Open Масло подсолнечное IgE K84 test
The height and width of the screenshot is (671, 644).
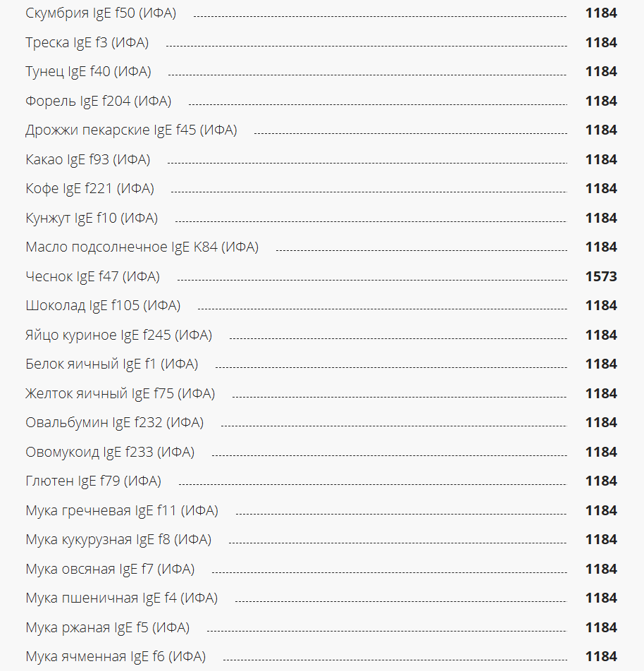pos(142,247)
